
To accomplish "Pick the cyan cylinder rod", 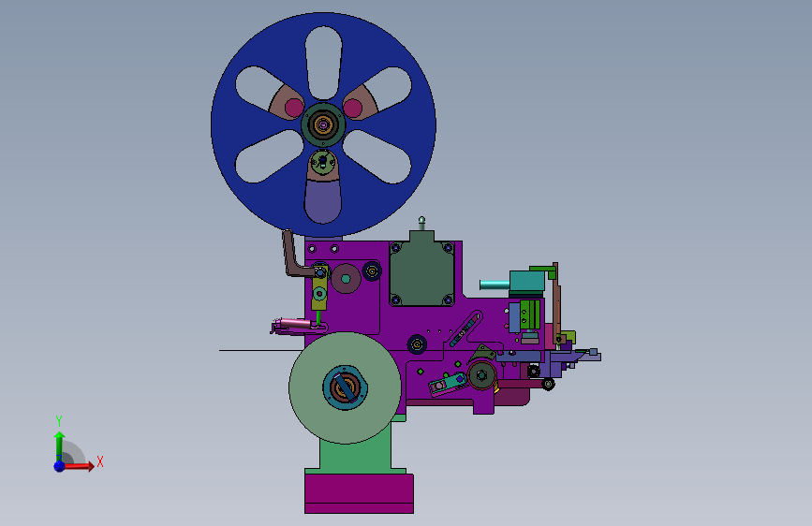I will [495, 285].
